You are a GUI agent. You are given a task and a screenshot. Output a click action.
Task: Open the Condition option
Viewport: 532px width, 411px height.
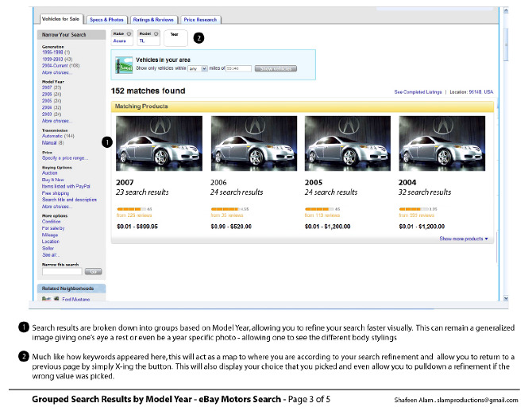pyautogui.click(x=52, y=222)
